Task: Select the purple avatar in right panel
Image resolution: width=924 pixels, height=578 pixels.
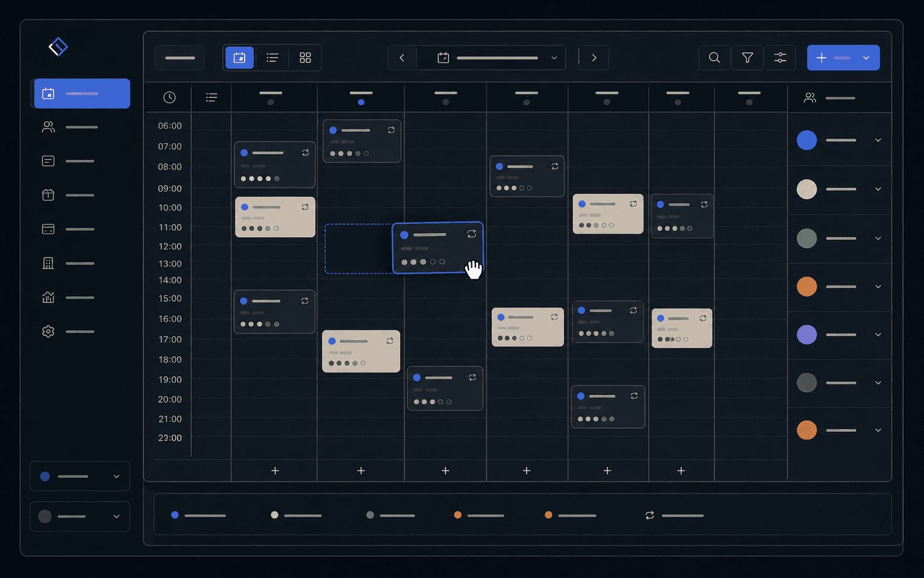Action: (x=807, y=334)
